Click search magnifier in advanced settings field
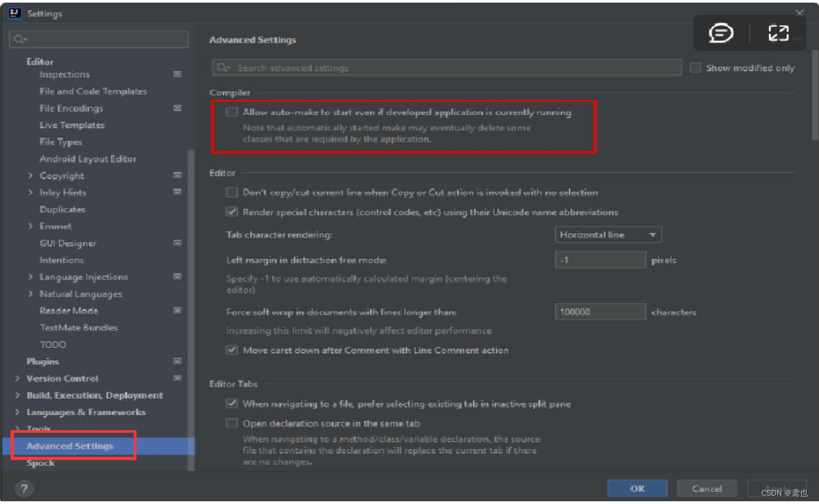 223,68
